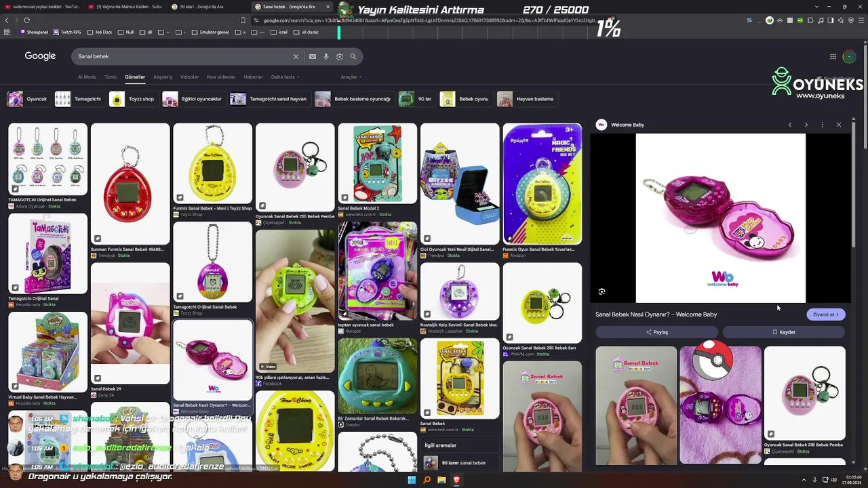Search by image with Google Lens
The height and width of the screenshot is (488, 868).
340,56
